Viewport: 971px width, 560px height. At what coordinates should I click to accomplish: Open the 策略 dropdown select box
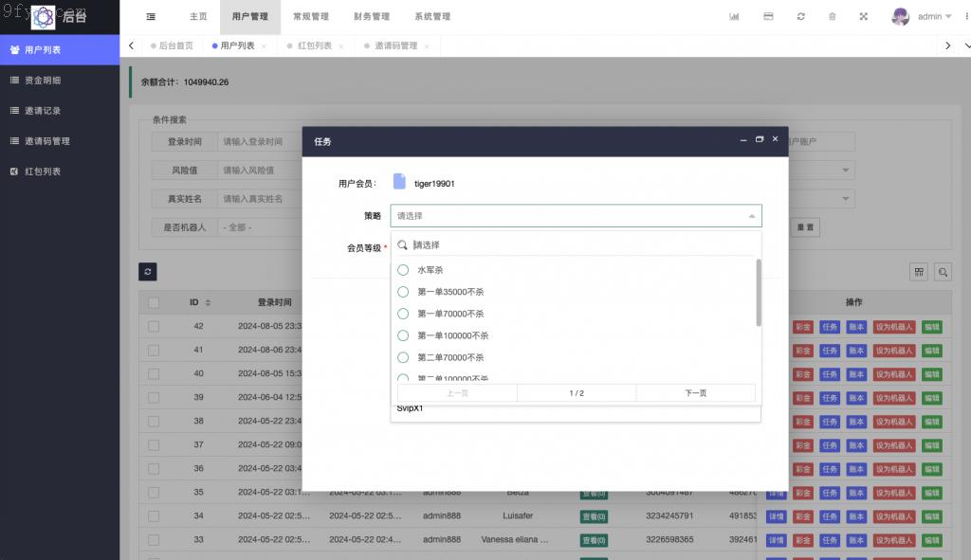click(x=576, y=216)
